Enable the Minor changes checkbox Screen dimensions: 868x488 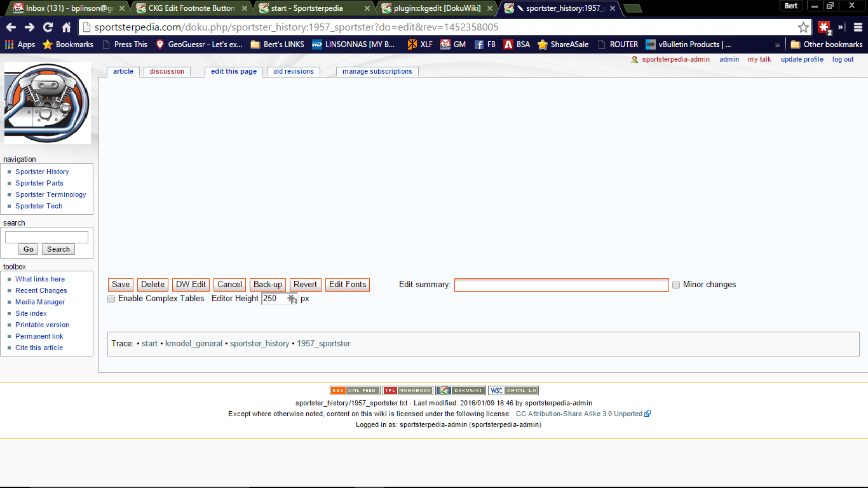676,285
